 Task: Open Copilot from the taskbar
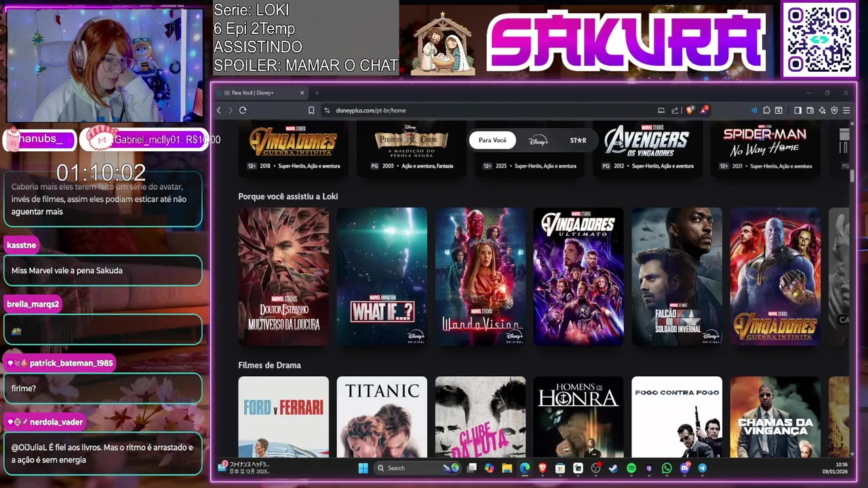[489, 468]
